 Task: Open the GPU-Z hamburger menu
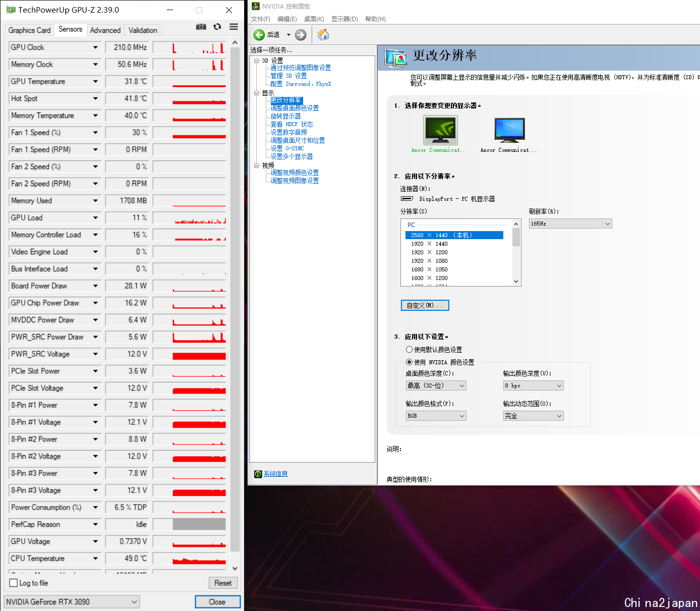234,27
